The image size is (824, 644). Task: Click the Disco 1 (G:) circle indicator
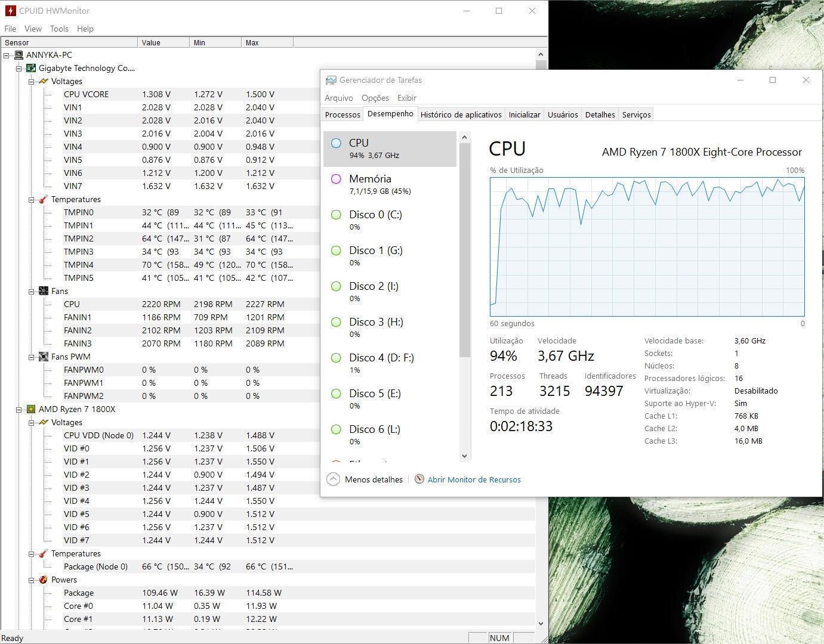pos(336,250)
